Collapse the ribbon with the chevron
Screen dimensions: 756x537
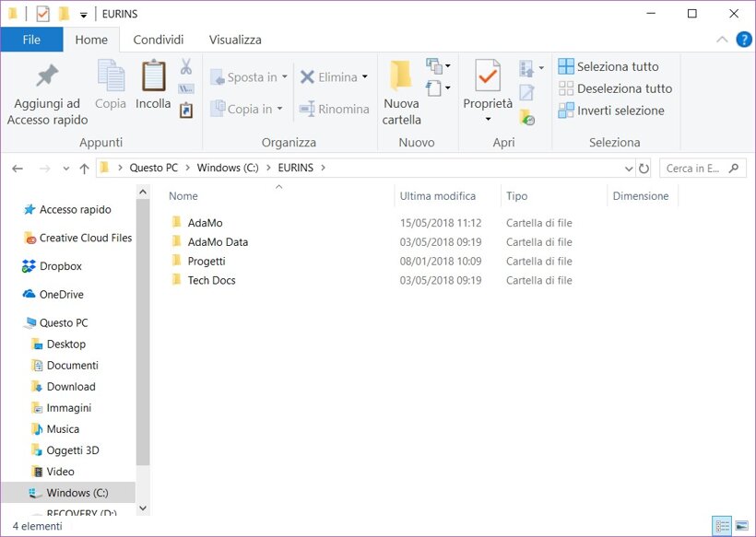click(723, 41)
